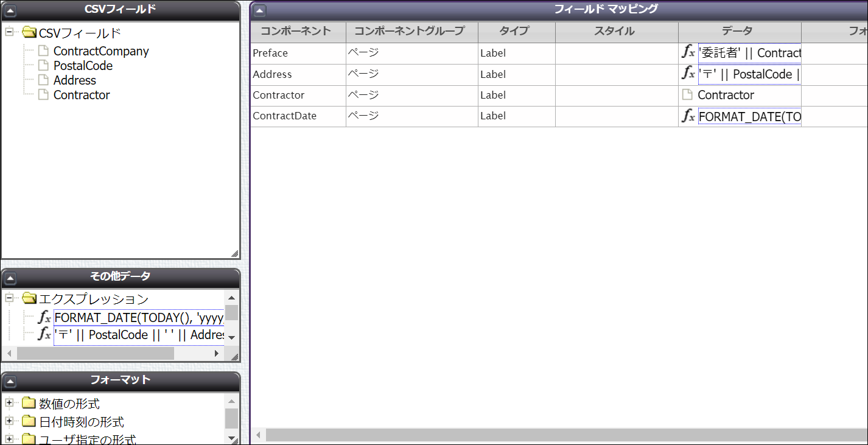Select Contractor document icon in CSV tree
Viewport: 868px width, 445px height.
point(43,95)
